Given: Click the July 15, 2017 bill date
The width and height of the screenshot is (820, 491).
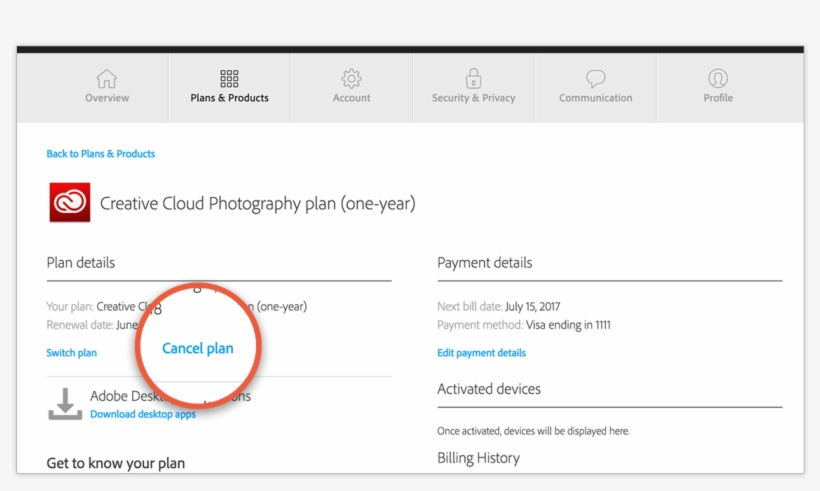Looking at the screenshot, I should tap(532, 306).
